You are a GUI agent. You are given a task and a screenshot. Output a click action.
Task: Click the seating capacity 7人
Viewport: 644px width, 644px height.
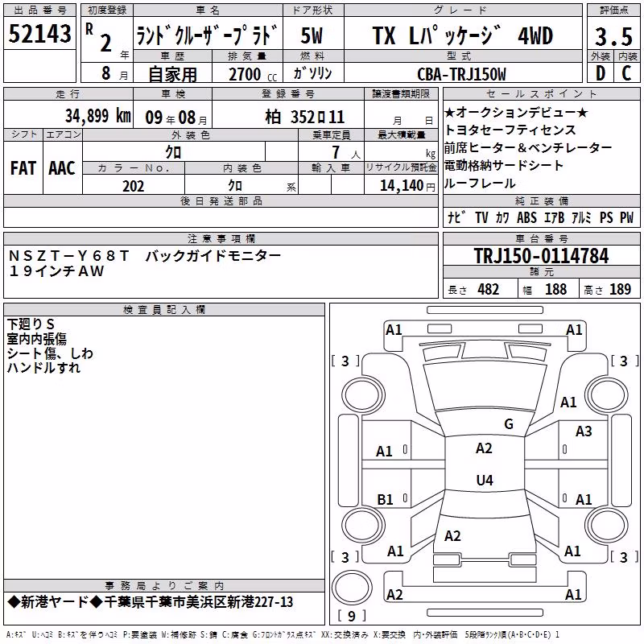click(345, 152)
